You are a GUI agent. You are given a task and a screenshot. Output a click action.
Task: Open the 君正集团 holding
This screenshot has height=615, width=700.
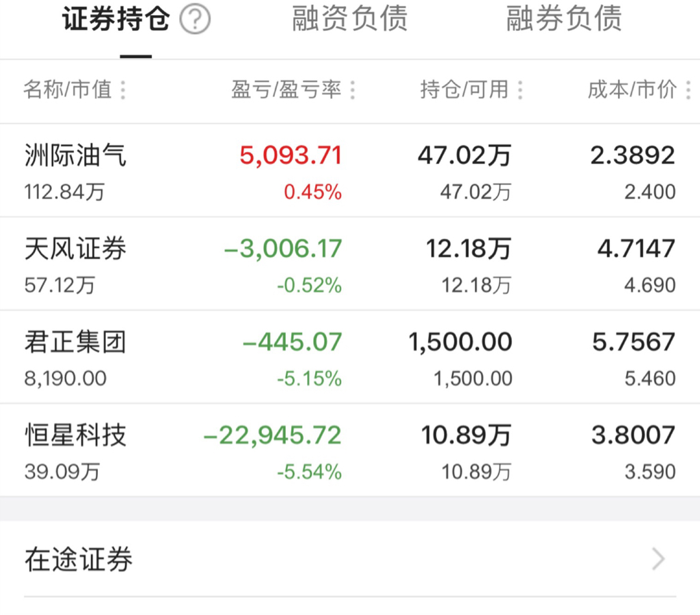350,357
